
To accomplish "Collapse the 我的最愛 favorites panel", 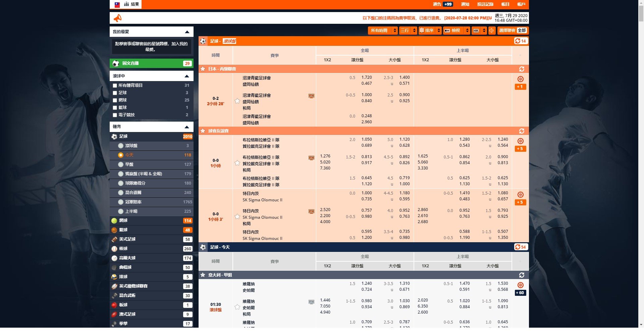I will click(x=187, y=32).
